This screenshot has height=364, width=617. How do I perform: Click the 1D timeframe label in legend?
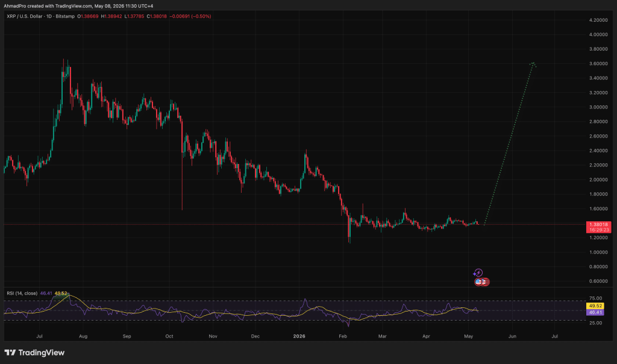[x=49, y=16]
